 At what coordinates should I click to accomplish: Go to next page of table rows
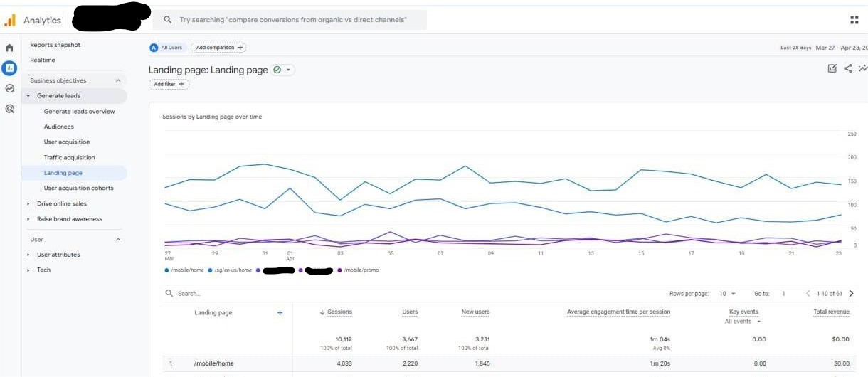point(851,293)
